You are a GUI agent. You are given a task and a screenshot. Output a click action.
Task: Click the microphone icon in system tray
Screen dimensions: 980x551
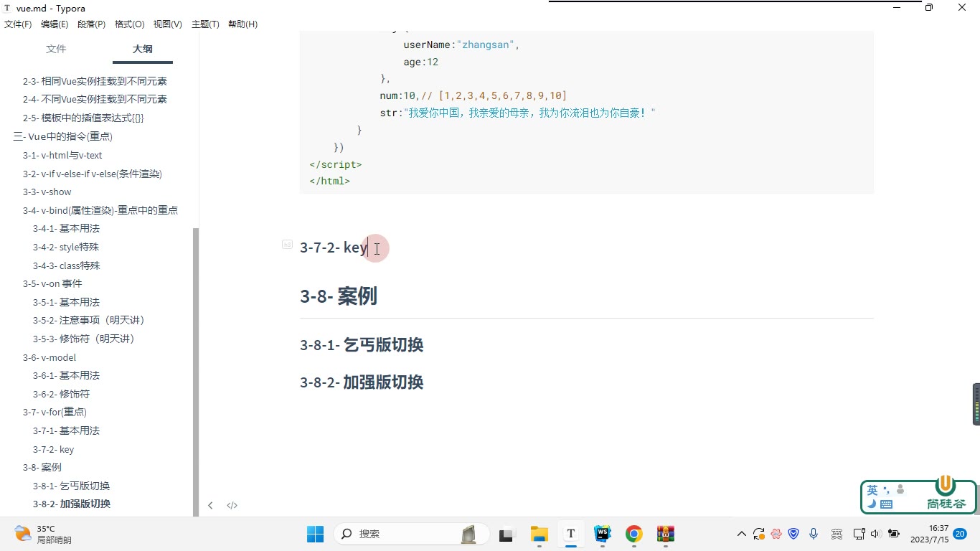pos(814,534)
